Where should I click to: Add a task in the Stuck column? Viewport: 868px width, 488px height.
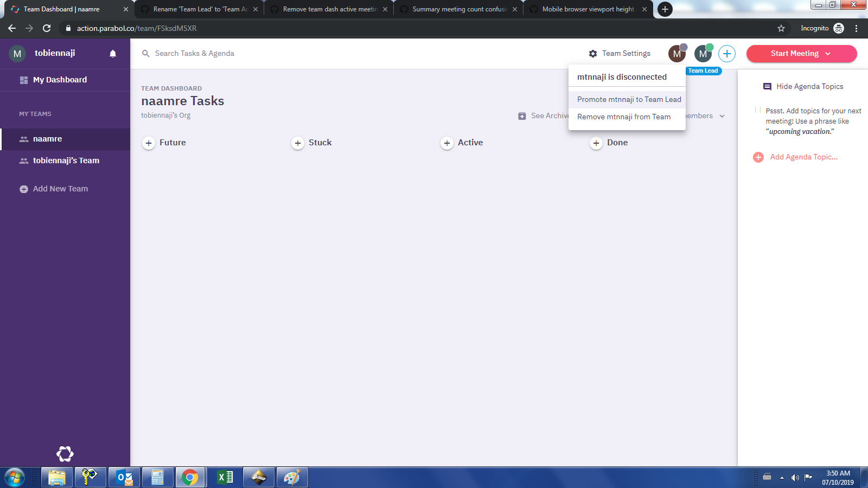(x=298, y=143)
